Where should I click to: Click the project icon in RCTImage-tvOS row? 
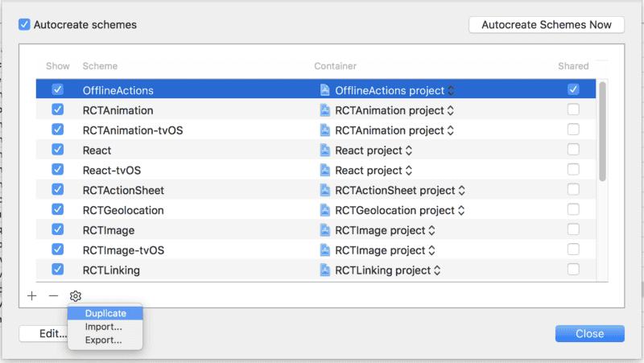[325, 250]
